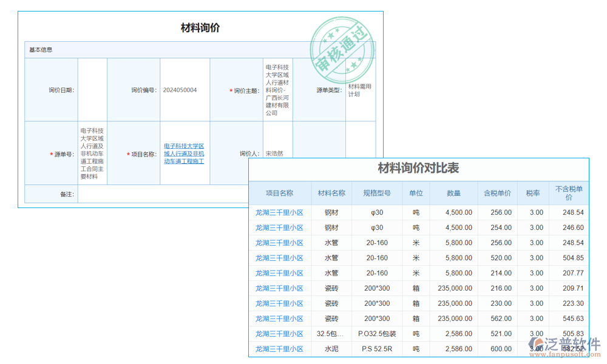Open 龙湖三千里小区 link in the first 水管 row

(278, 243)
